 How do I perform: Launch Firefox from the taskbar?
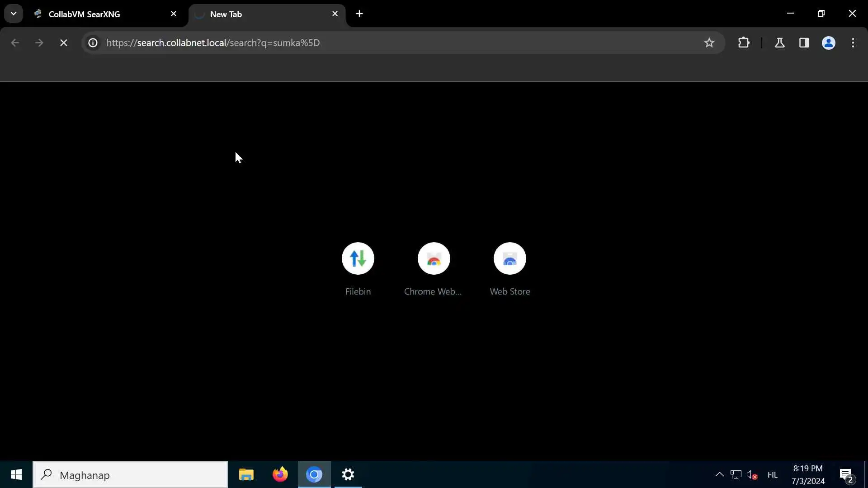(x=280, y=474)
